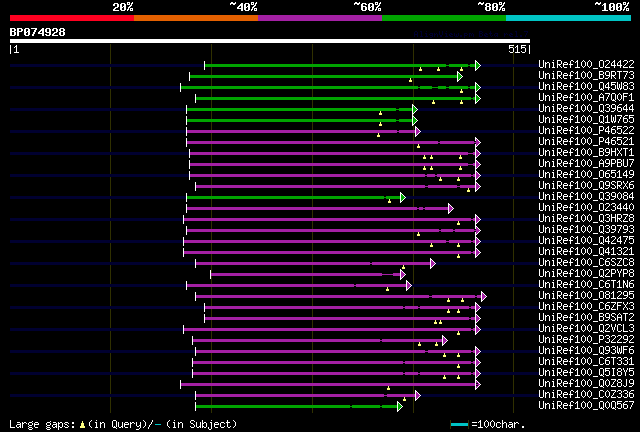
Task: Select the UniRef100_P46521 label
Action: [x=586, y=142]
